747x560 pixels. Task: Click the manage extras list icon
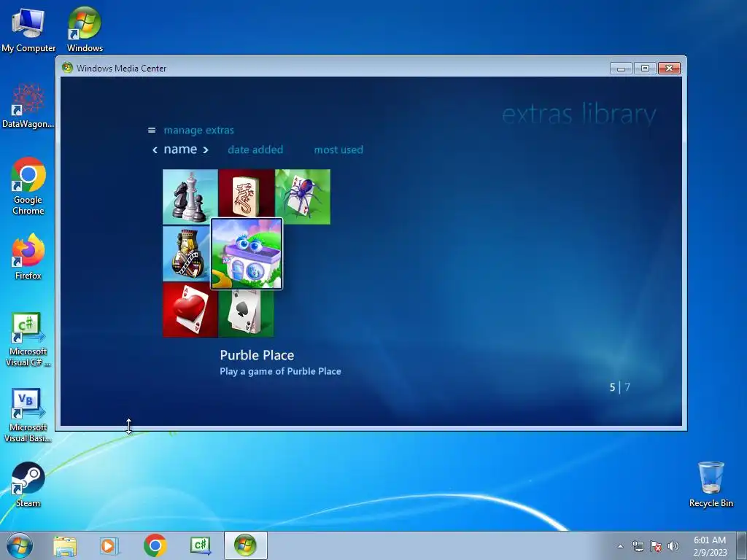(152, 130)
